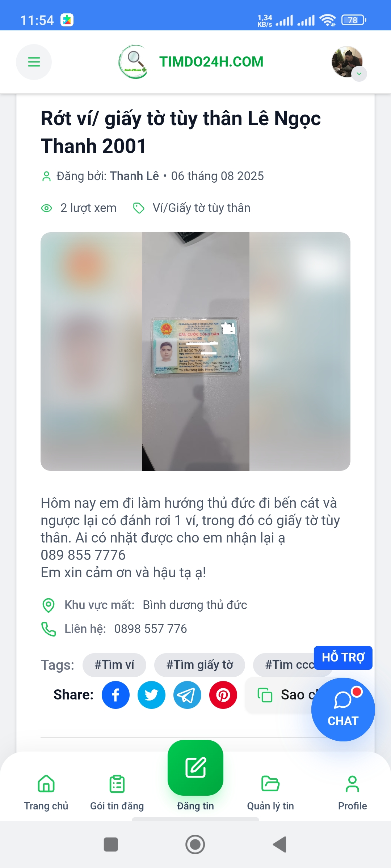Share the post on Twitter
391x868 pixels.
coord(151,695)
